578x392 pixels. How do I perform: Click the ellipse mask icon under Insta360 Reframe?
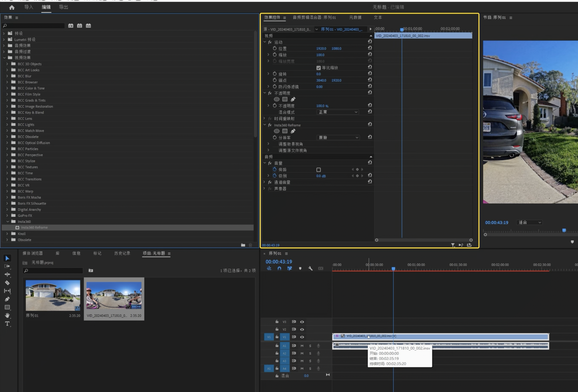[x=277, y=131]
